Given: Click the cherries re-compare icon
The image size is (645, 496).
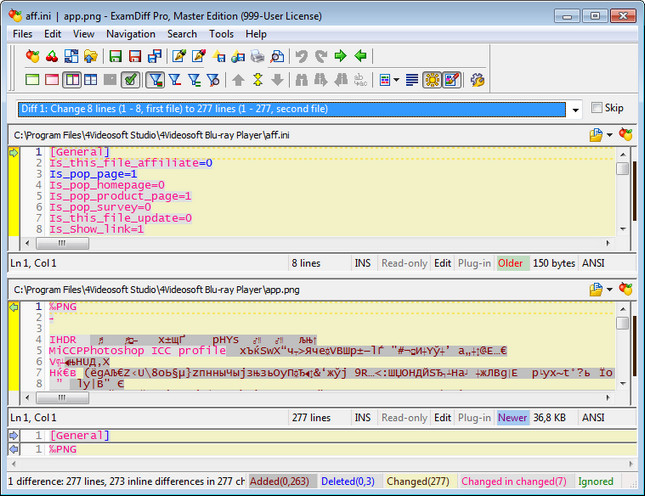Looking at the screenshot, I should (x=52, y=56).
